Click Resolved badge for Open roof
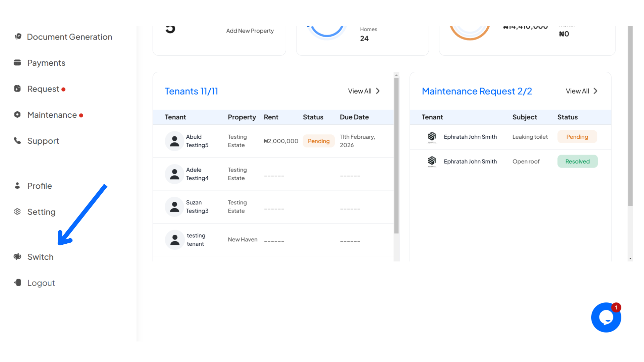 (x=577, y=162)
